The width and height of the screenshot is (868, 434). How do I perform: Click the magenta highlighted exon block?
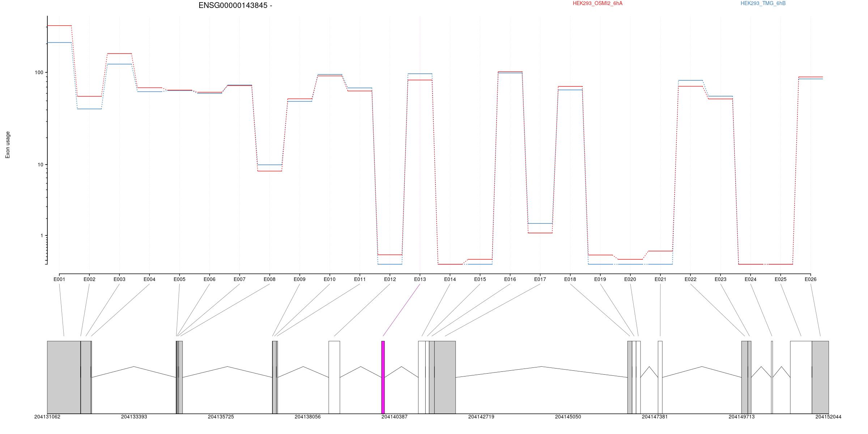coord(383,377)
